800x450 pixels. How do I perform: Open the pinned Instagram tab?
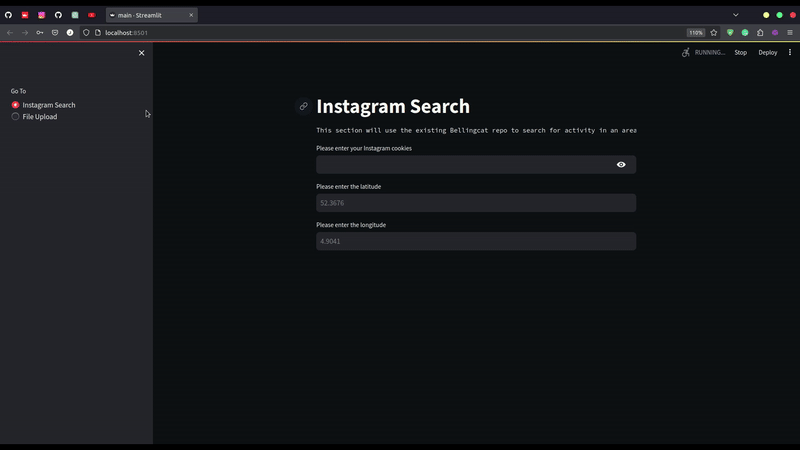(42, 15)
